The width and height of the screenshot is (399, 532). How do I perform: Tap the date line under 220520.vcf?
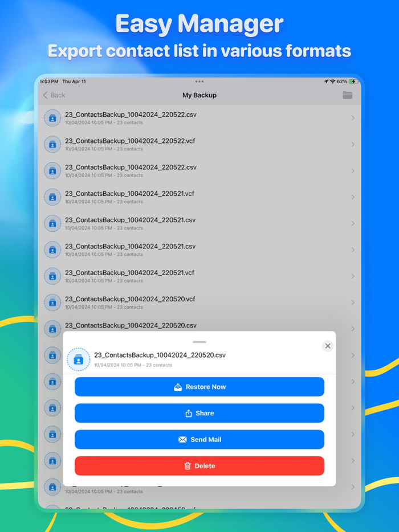point(104,307)
